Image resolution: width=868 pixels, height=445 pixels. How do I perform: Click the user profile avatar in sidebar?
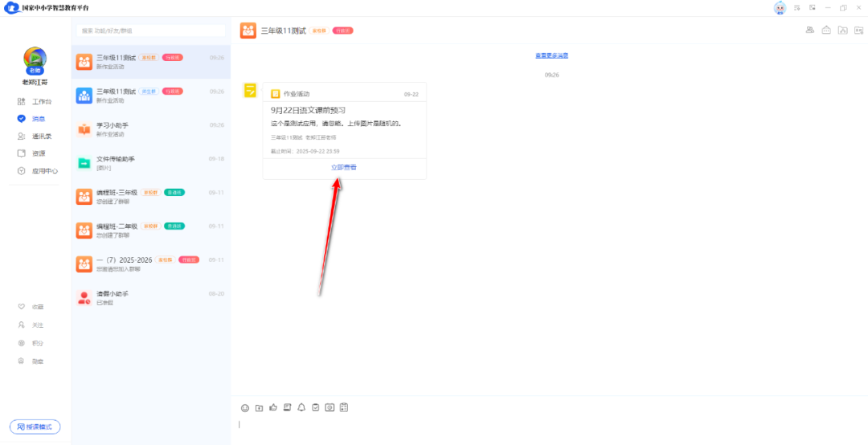click(x=35, y=59)
